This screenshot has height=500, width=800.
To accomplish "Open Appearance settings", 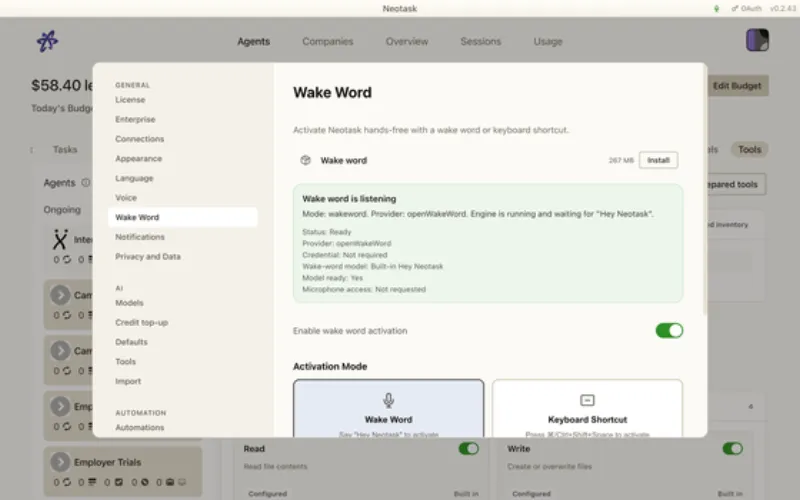I will pyautogui.click(x=139, y=159).
